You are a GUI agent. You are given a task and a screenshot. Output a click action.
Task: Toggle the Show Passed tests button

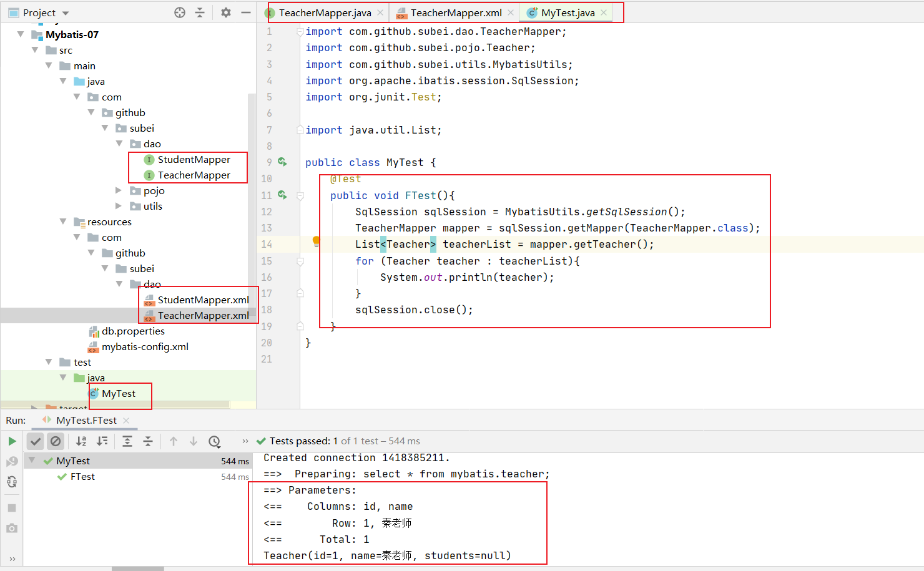point(36,441)
